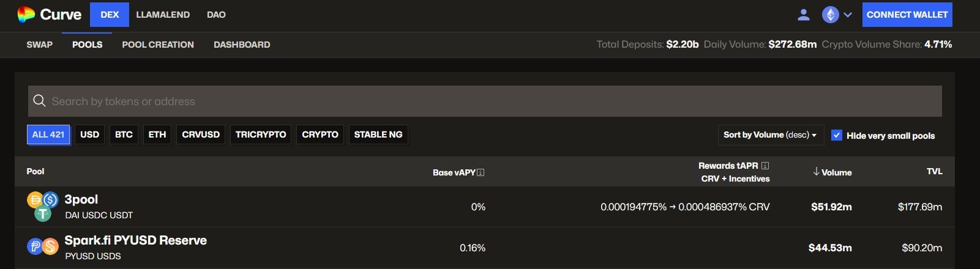Click the search magnifier icon
980x269 pixels.
39,101
